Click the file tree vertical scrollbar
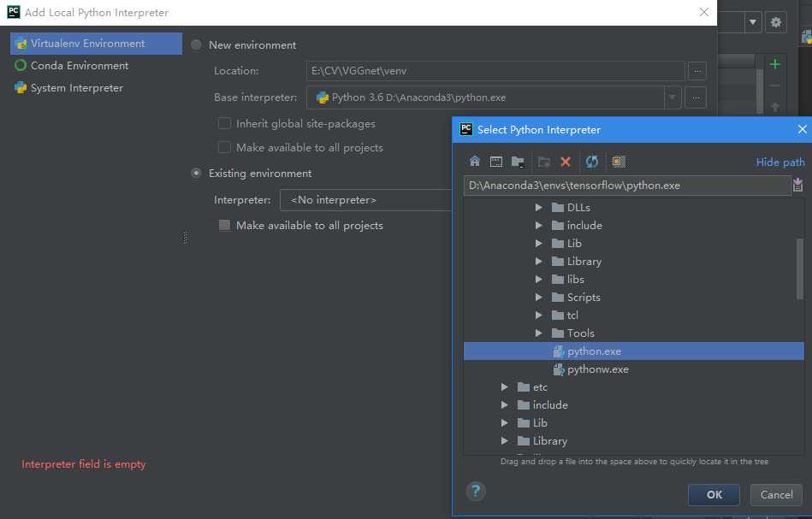This screenshot has height=519, width=812. pyautogui.click(x=799, y=268)
